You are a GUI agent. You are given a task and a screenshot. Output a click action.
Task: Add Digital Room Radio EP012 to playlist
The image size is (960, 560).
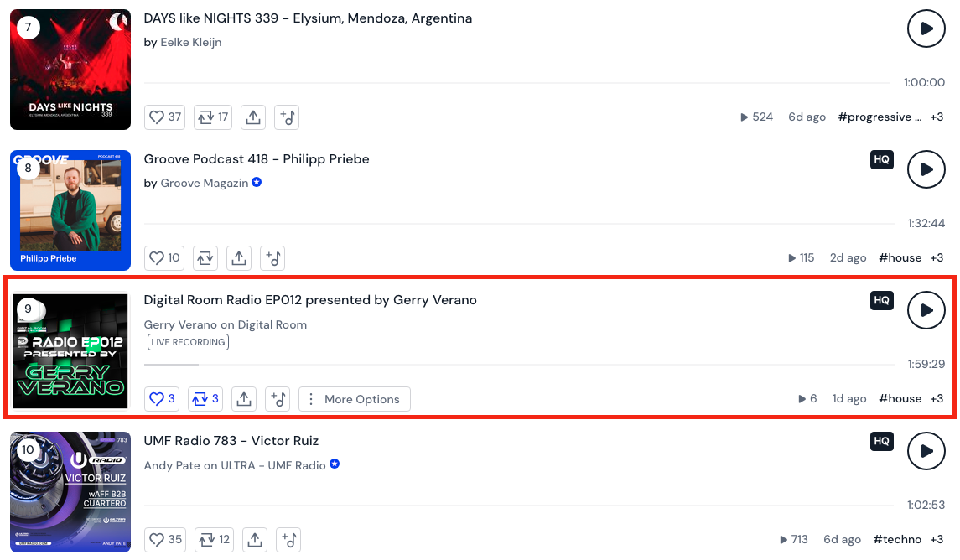[x=278, y=398]
